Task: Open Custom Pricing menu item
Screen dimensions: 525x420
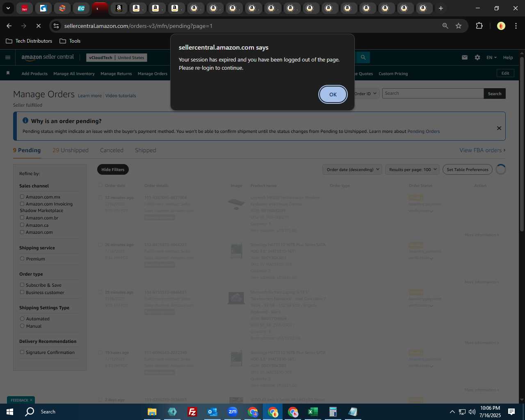Action: 393,74
